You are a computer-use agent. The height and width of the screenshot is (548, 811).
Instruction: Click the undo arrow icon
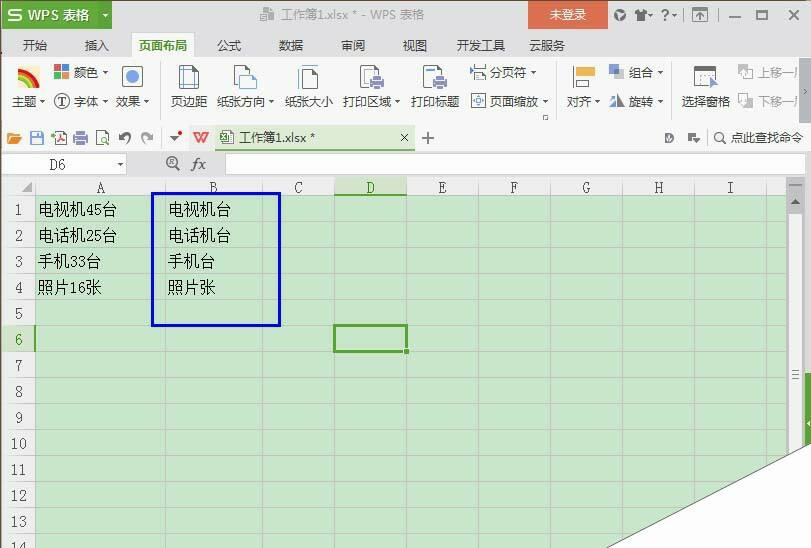pyautogui.click(x=125, y=138)
